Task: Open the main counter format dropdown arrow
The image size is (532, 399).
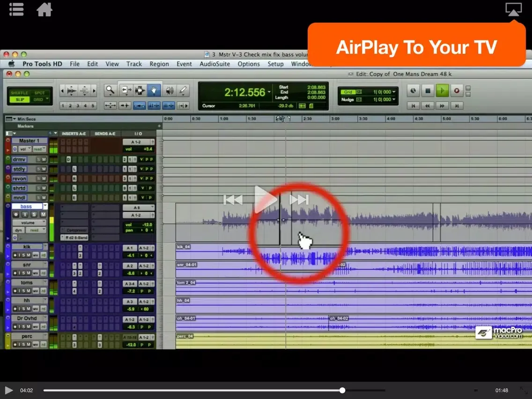Action: click(269, 92)
